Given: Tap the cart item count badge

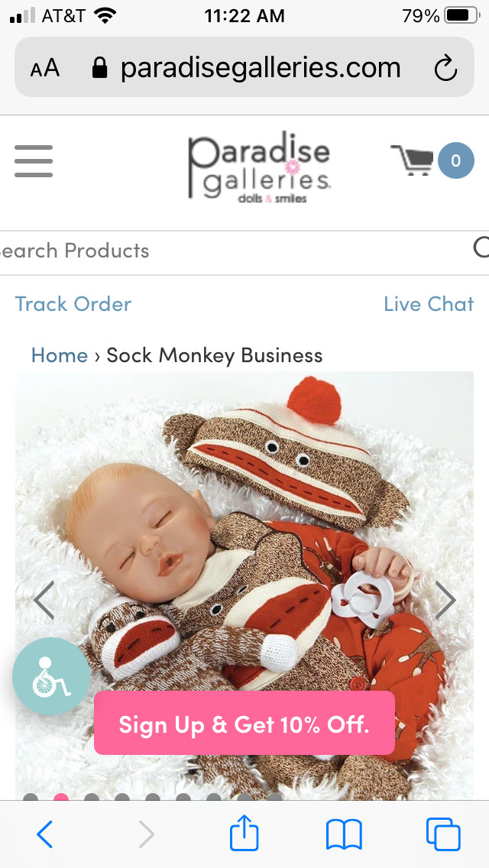Looking at the screenshot, I should 456,160.
